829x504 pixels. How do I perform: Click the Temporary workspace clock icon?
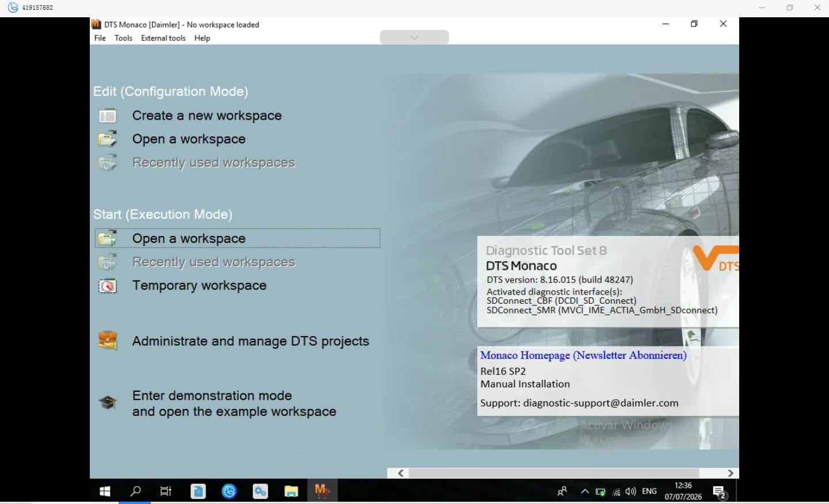click(108, 285)
